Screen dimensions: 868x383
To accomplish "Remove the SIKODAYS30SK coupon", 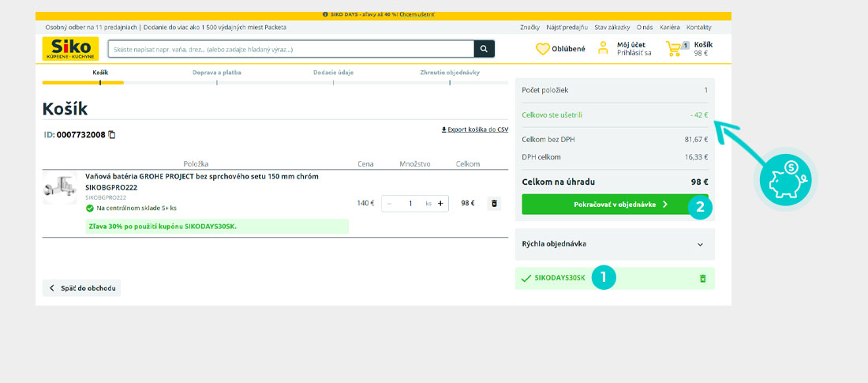I will 702,278.
